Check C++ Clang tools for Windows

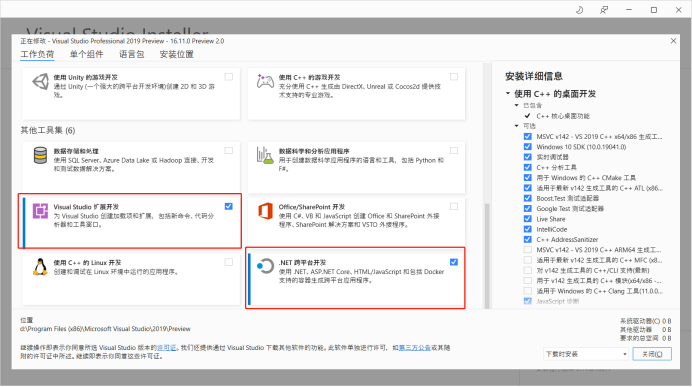pyautogui.click(x=527, y=291)
